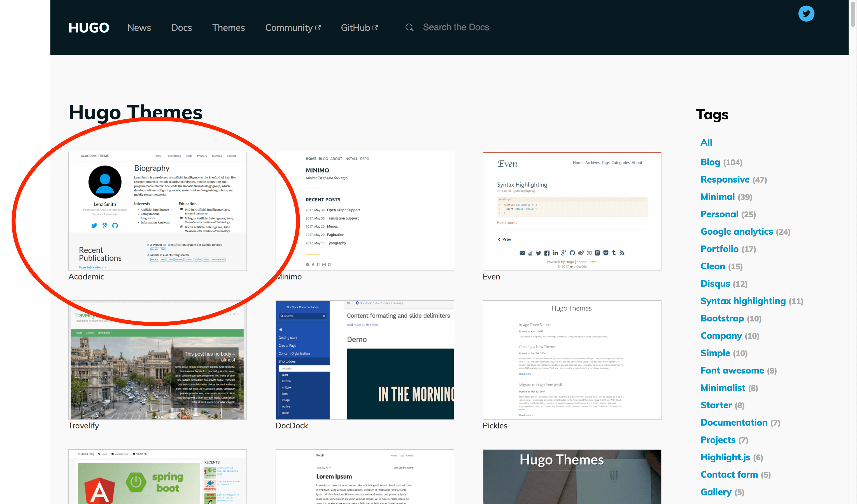This screenshot has width=857, height=504.
Task: Click the search magnifier icon
Action: coord(409,27)
